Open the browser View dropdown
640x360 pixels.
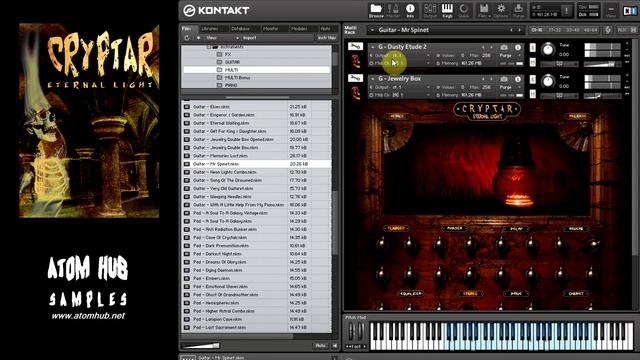pyautogui.click(x=222, y=38)
